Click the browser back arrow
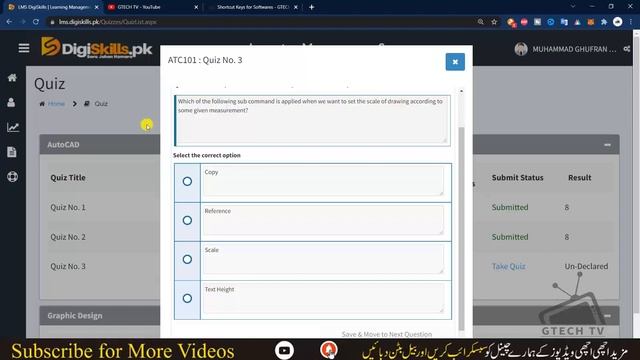This screenshot has width=640, height=360. pyautogui.click(x=9, y=22)
